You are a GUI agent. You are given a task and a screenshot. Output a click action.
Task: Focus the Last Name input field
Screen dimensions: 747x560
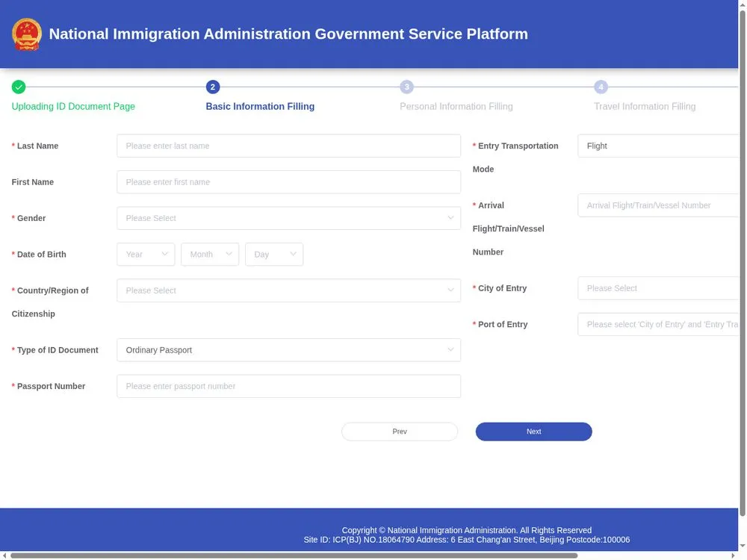[288, 146]
